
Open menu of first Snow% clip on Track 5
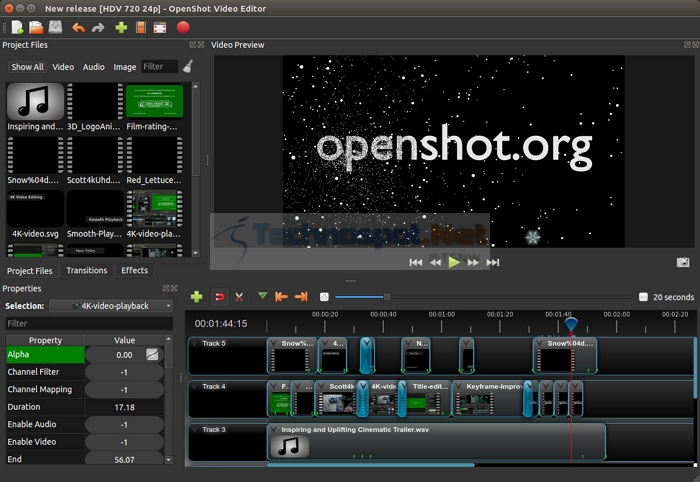click(x=274, y=343)
